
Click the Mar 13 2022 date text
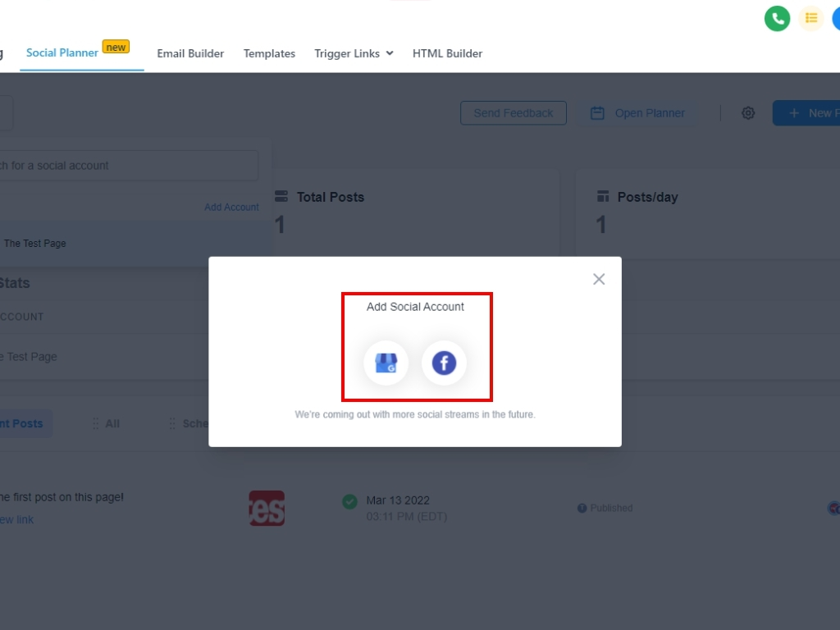click(398, 500)
